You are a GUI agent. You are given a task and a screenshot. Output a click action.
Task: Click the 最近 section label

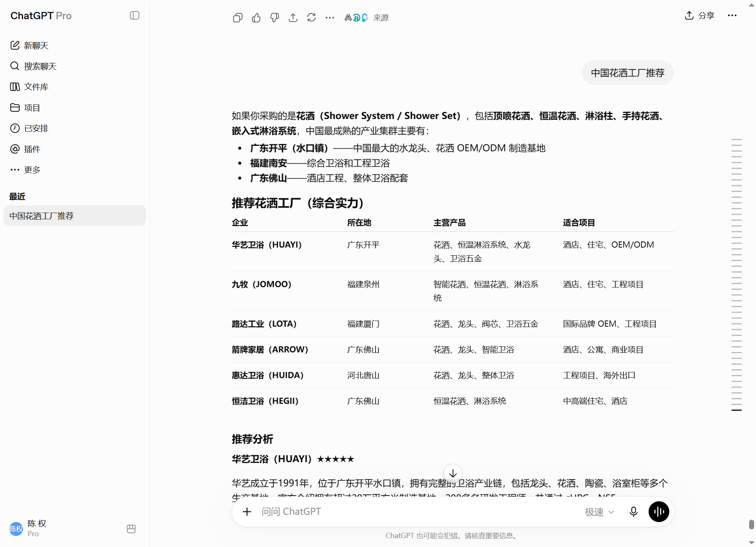point(17,197)
